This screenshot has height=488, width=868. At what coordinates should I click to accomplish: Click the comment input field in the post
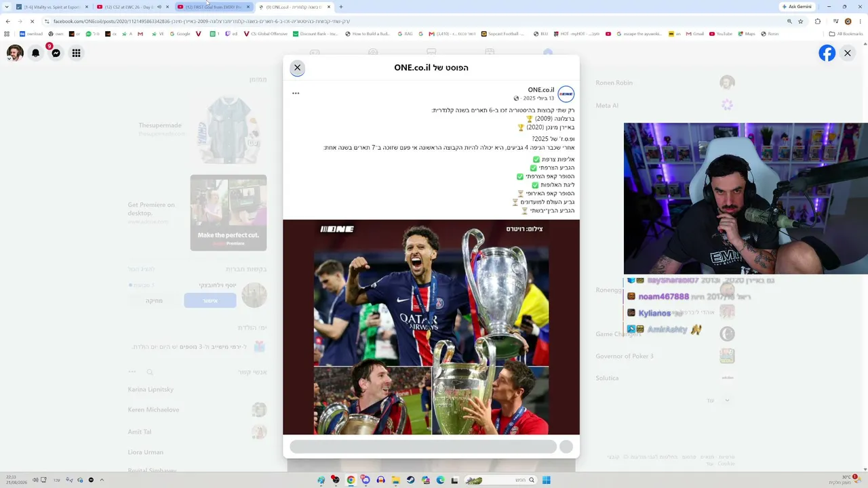coord(423,447)
